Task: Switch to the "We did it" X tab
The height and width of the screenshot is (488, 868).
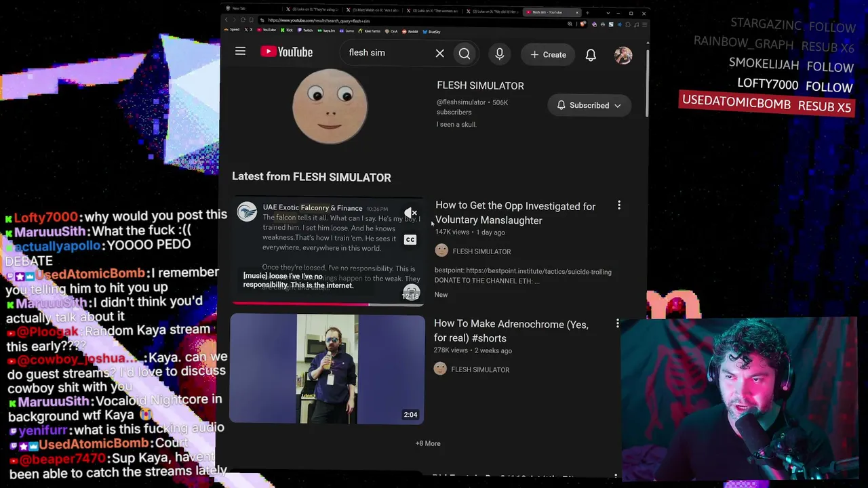Action: [x=492, y=12]
